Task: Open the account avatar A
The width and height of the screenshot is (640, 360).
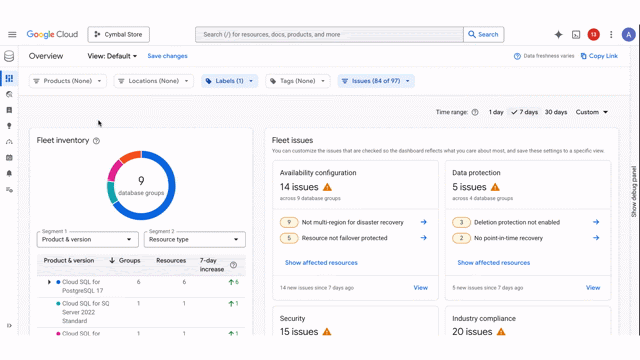Action: 629,35
